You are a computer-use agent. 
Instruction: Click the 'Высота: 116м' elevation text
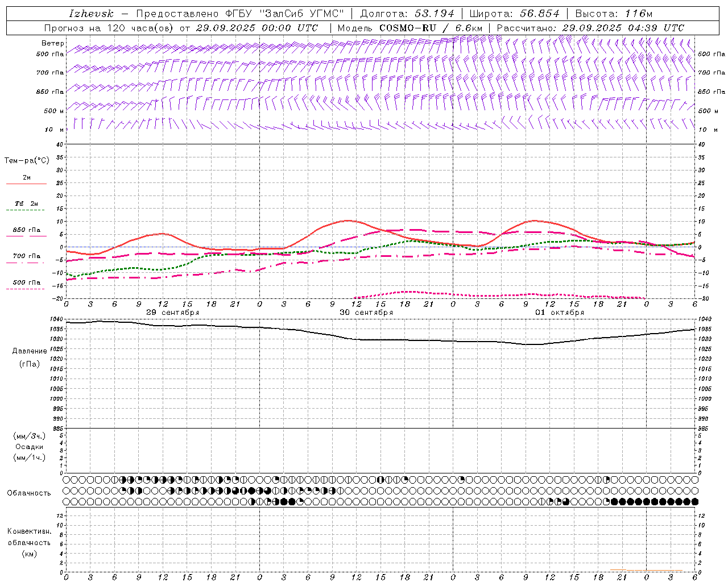(614, 14)
